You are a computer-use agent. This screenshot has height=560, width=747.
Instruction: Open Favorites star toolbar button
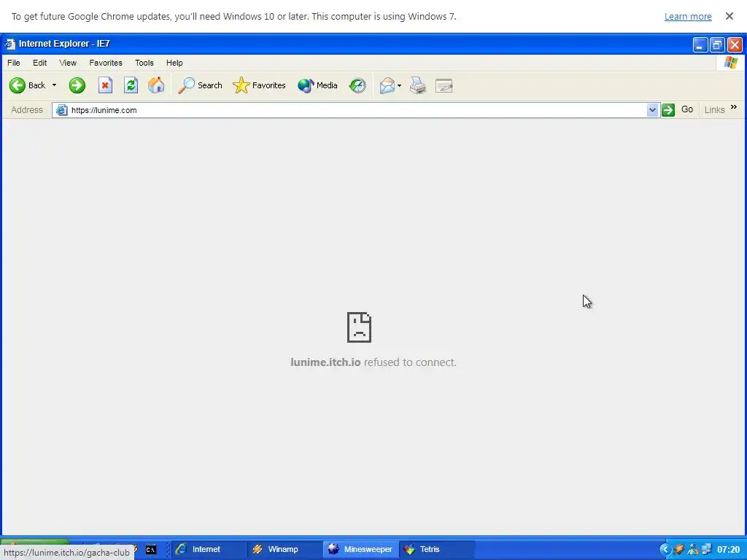pos(259,86)
